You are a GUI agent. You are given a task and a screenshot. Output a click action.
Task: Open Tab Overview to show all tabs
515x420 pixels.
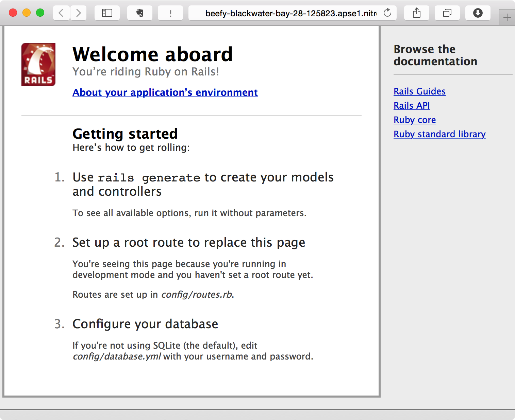tap(447, 13)
